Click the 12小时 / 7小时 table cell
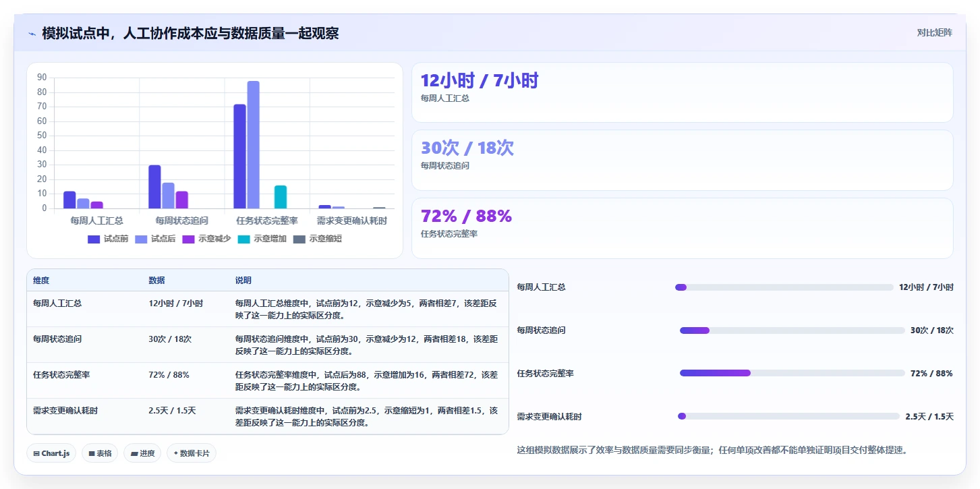 point(175,304)
